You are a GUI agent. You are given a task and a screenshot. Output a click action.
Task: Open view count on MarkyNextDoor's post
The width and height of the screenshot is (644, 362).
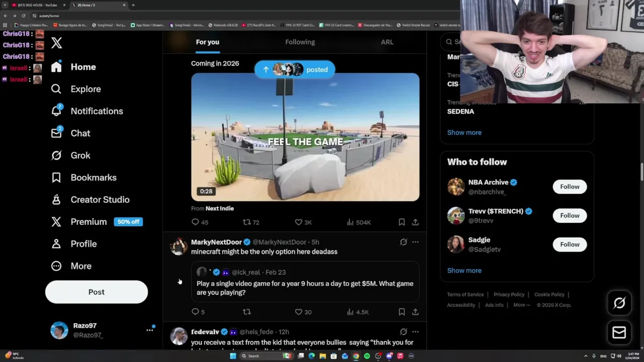358,312
